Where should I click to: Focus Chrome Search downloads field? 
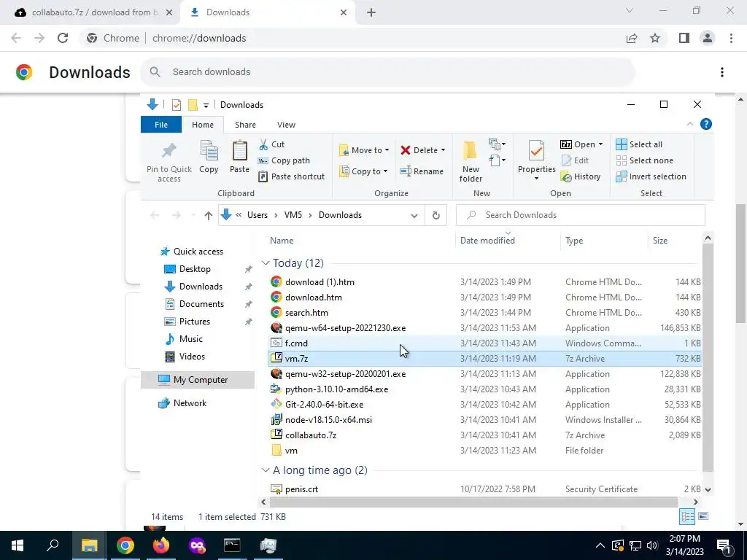(388, 72)
